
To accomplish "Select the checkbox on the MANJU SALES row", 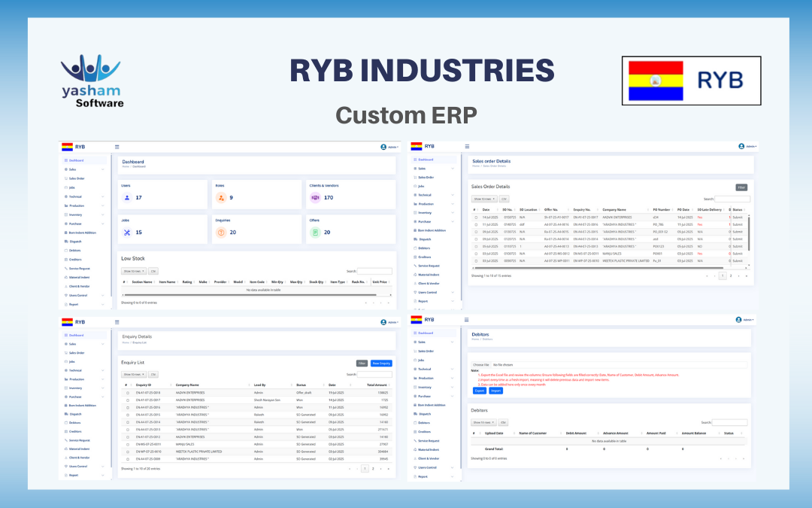I will 475,254.
